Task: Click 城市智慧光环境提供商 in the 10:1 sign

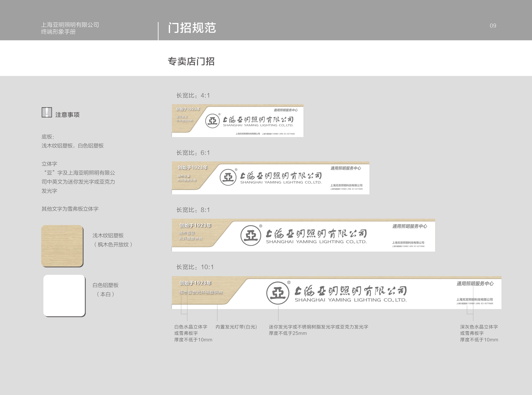Action: (201, 292)
